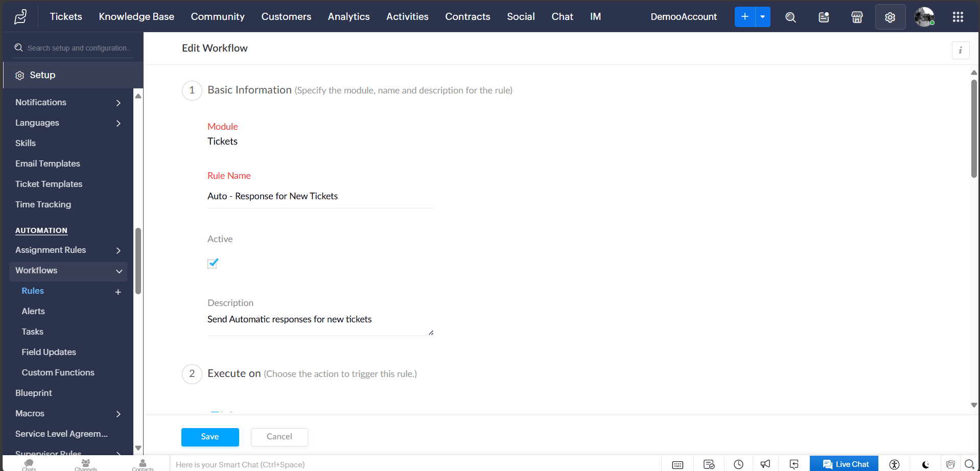Open the IM tab
Screen dimensions: 980x471
point(595,16)
